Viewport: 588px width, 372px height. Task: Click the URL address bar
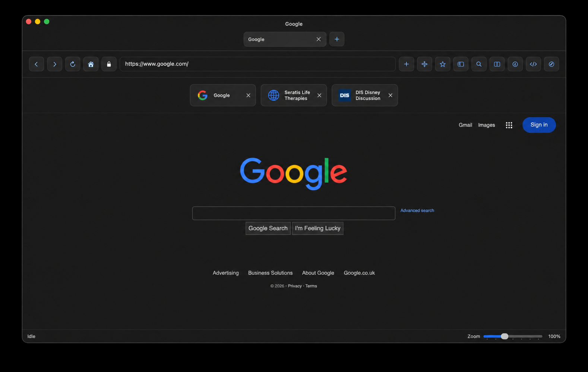257,64
